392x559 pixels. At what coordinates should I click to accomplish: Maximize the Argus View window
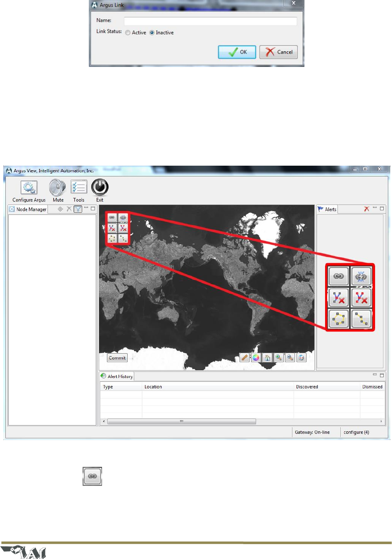(x=365, y=169)
